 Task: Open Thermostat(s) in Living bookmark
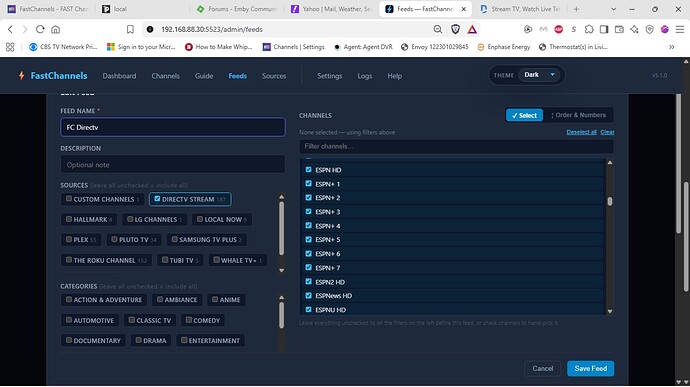point(573,47)
